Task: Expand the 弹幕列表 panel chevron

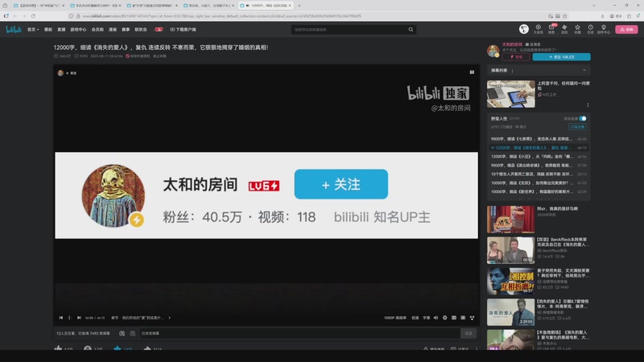Action: [x=584, y=70]
